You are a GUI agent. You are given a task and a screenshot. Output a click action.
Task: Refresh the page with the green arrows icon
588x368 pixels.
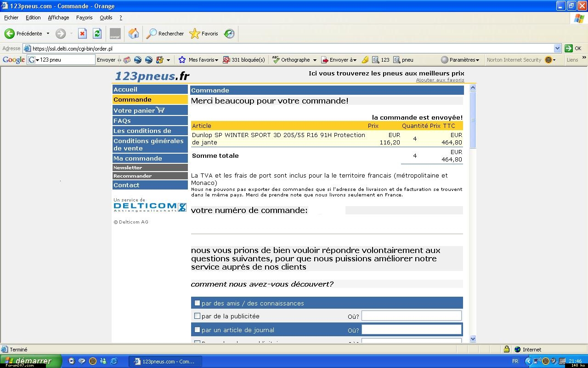click(97, 34)
